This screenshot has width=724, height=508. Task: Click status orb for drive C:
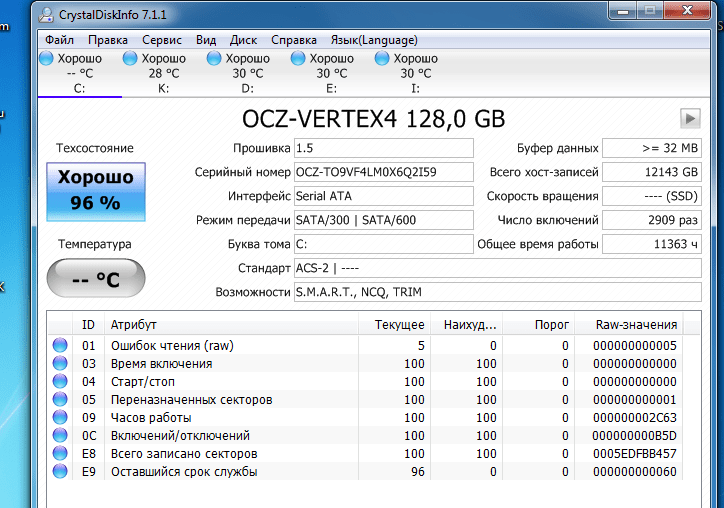(46, 59)
